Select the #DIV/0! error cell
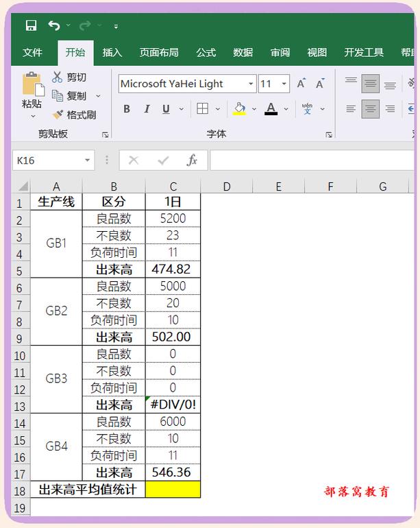Screen dimensions: 420x528 173,405
